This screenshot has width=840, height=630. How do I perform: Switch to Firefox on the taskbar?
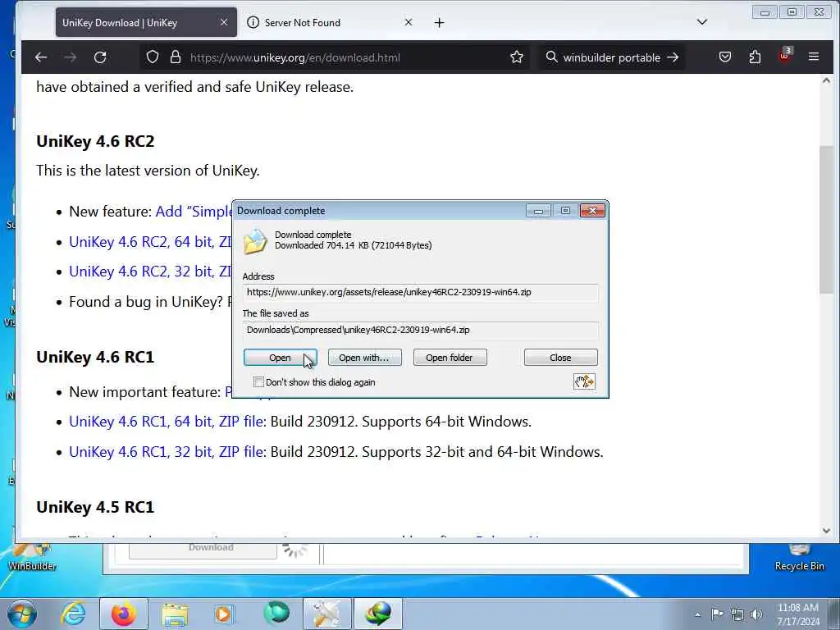(123, 614)
